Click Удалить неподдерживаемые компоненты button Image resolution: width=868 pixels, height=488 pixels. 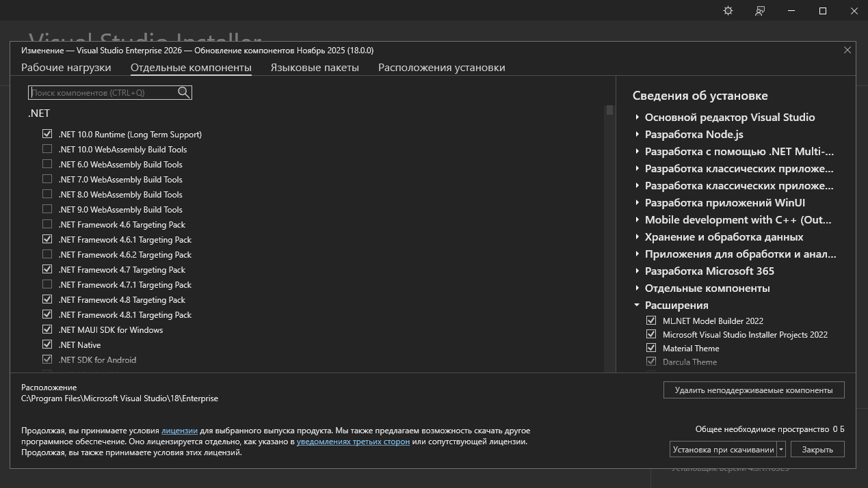[753, 390]
